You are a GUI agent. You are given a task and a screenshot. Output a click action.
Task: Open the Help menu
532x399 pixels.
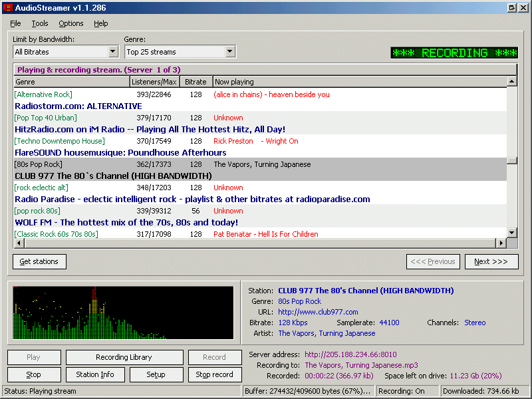tap(101, 23)
